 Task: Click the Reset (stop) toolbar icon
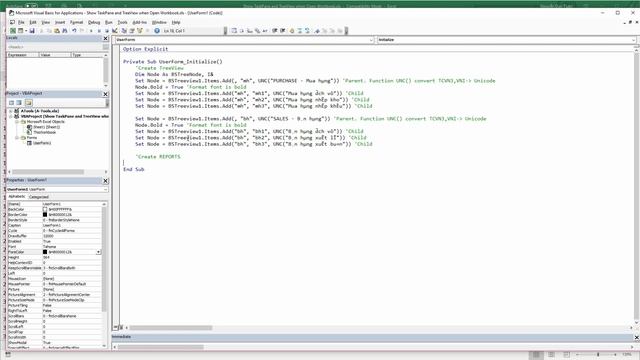107,31
